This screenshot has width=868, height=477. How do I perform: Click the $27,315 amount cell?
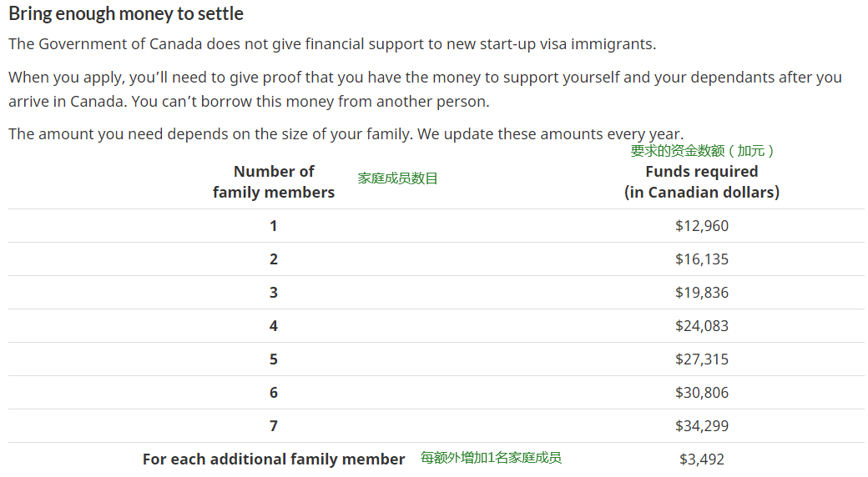pos(701,359)
